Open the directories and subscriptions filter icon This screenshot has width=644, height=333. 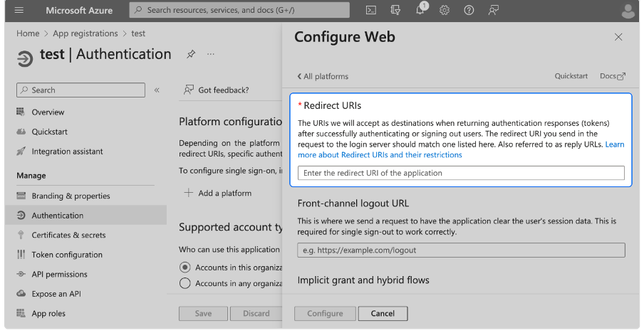click(395, 10)
